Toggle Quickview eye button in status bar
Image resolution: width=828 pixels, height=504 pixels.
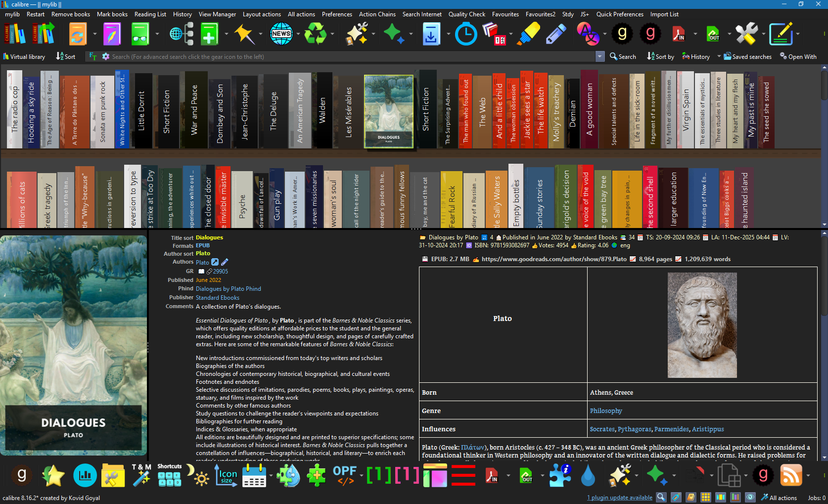coord(750,497)
